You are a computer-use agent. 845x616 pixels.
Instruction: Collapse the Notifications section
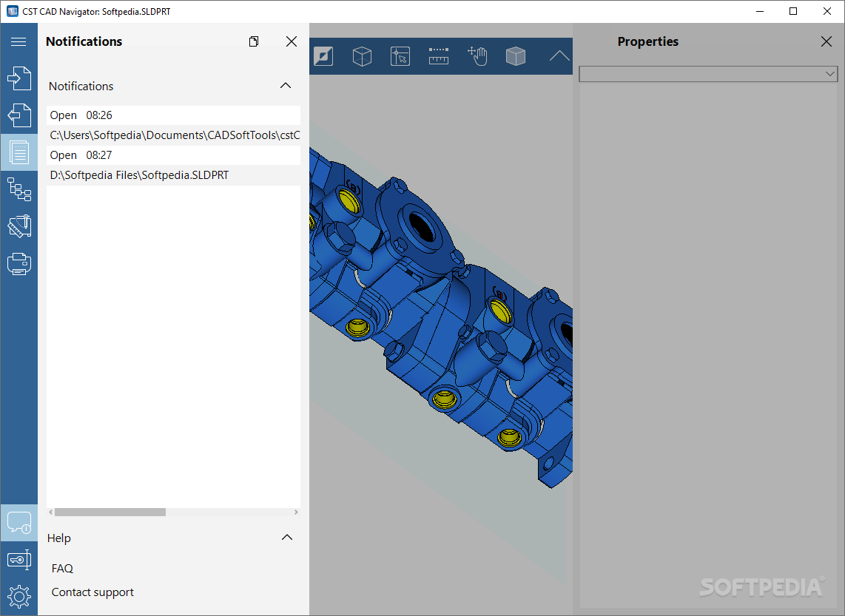[x=286, y=86]
